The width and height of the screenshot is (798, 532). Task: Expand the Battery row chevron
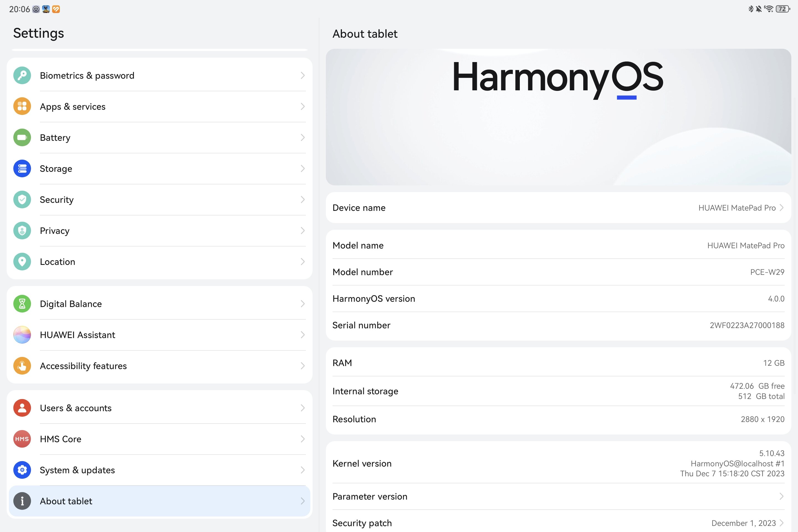(302, 137)
